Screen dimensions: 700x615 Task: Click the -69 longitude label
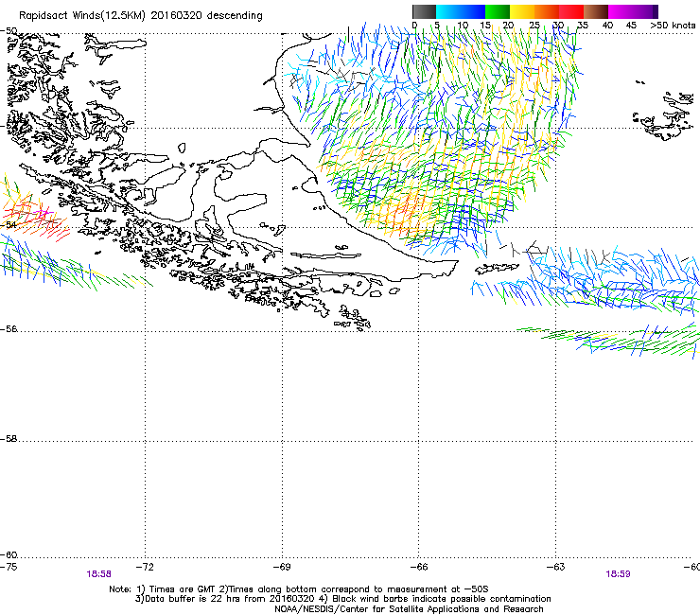pyautogui.click(x=282, y=567)
